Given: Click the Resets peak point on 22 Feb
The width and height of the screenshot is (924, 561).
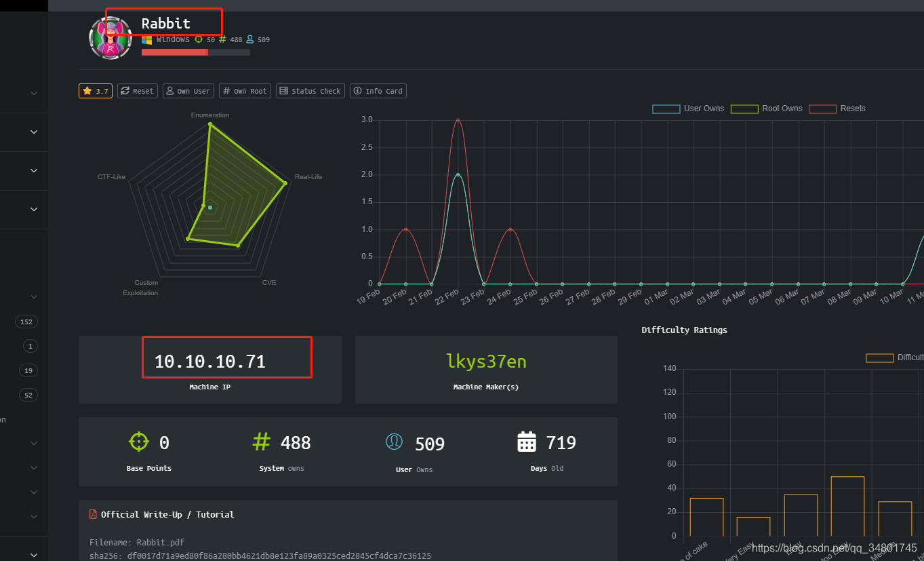Looking at the screenshot, I should pyautogui.click(x=458, y=120).
